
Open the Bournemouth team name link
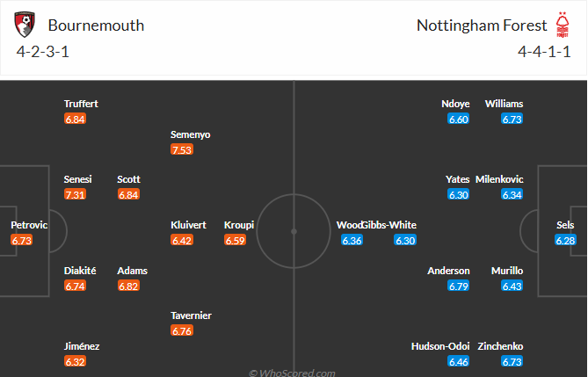96,25
